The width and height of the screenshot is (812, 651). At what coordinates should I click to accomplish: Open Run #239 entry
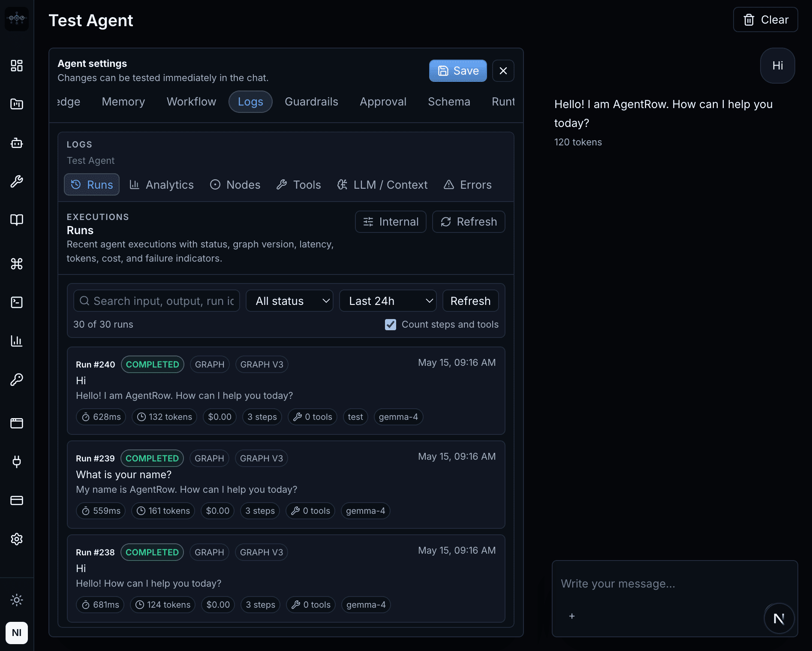tap(286, 485)
